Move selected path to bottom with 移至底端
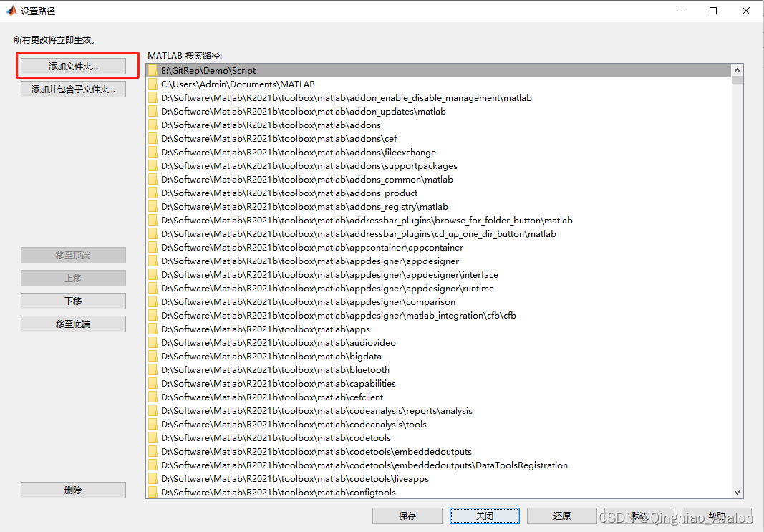 click(73, 324)
